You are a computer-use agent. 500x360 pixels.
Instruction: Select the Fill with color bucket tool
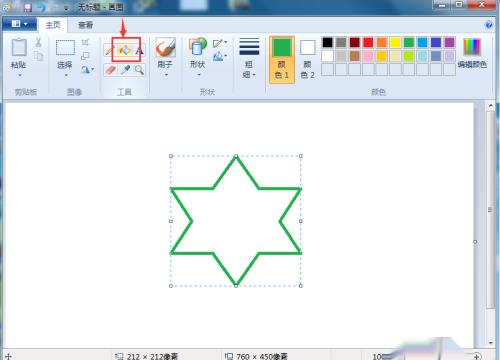tap(125, 51)
